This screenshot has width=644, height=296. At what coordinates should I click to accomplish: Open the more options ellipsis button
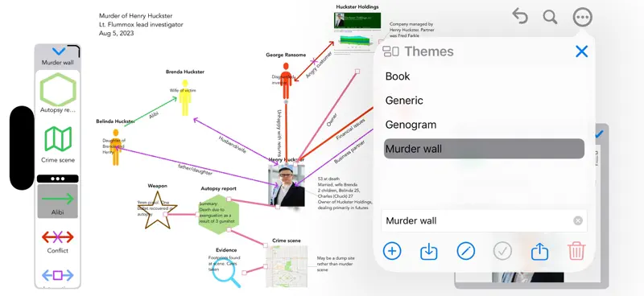(582, 17)
